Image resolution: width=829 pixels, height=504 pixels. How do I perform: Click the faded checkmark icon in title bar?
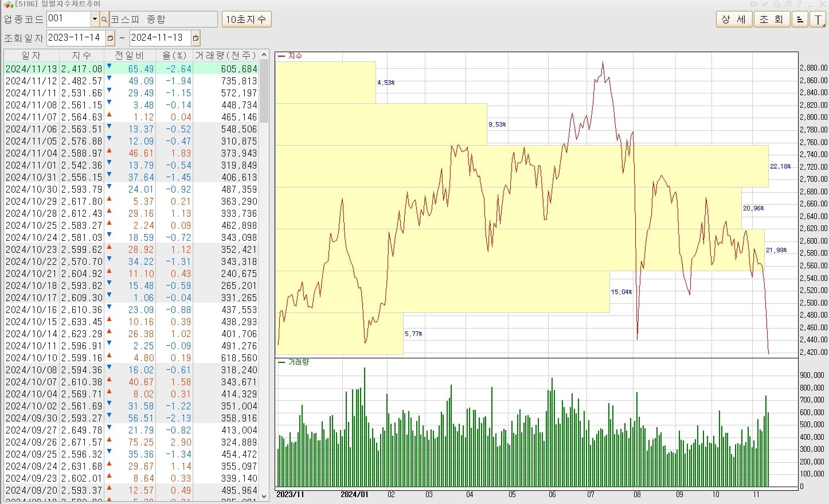click(x=765, y=4)
